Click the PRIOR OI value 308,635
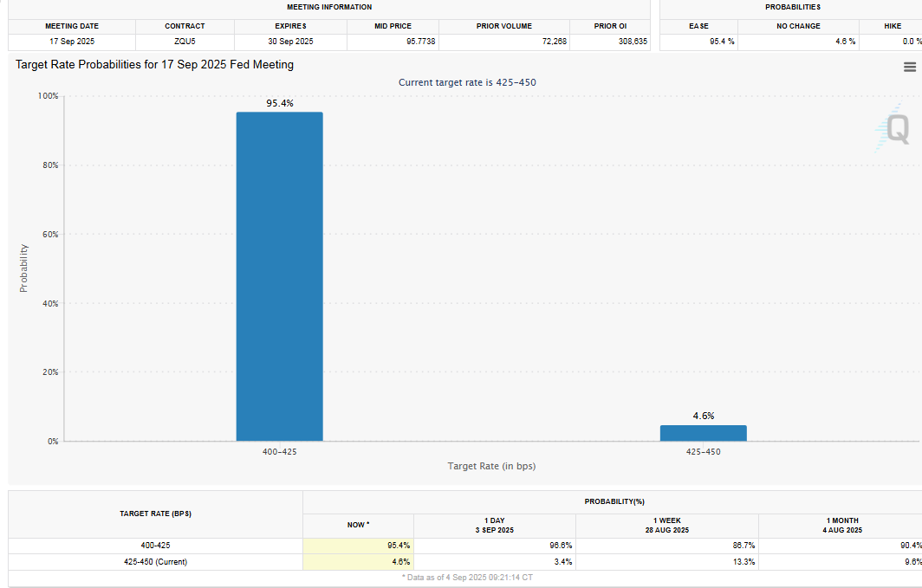The height and width of the screenshot is (588, 922). (633, 42)
